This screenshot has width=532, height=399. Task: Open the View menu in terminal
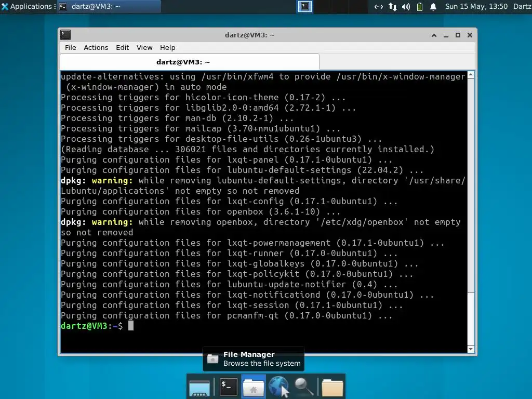pyautogui.click(x=144, y=47)
